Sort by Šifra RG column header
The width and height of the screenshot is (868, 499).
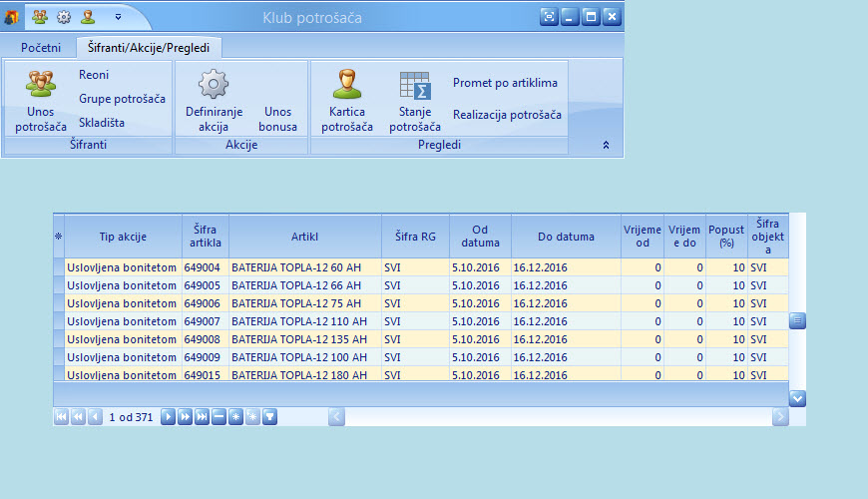[415, 237]
